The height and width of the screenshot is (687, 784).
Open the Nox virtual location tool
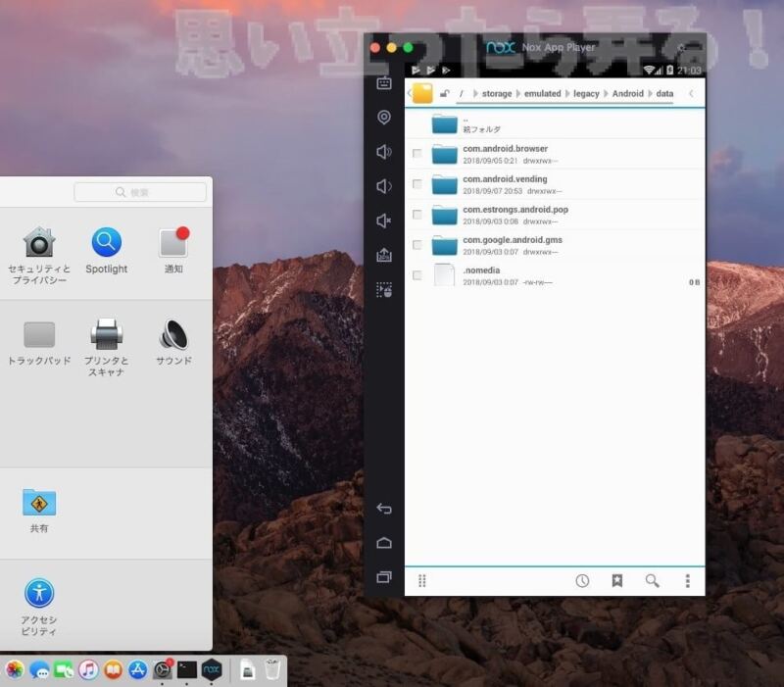coord(384,117)
